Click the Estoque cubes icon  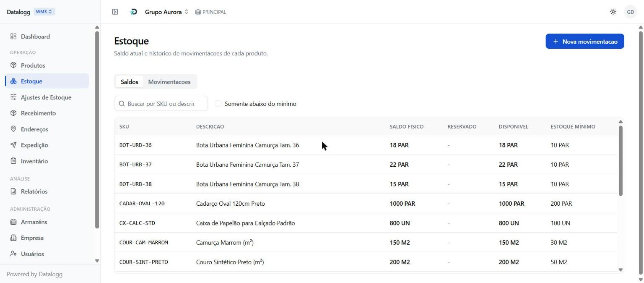point(13,81)
